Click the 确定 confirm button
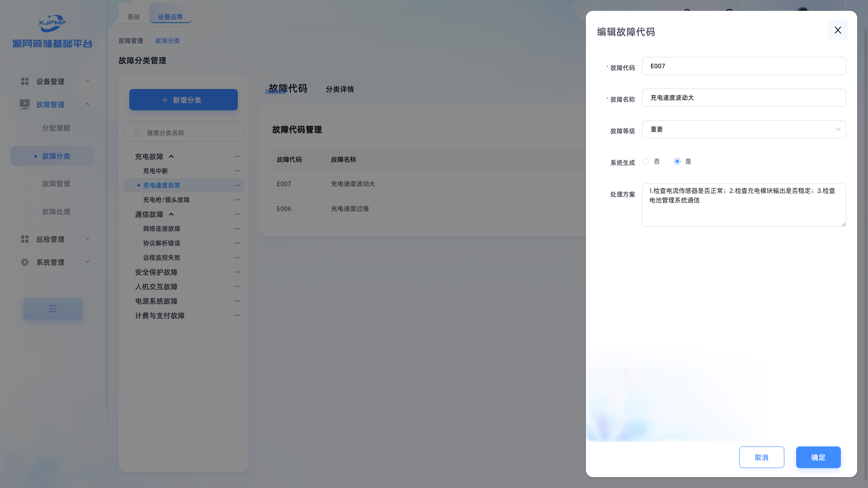 coord(818,457)
